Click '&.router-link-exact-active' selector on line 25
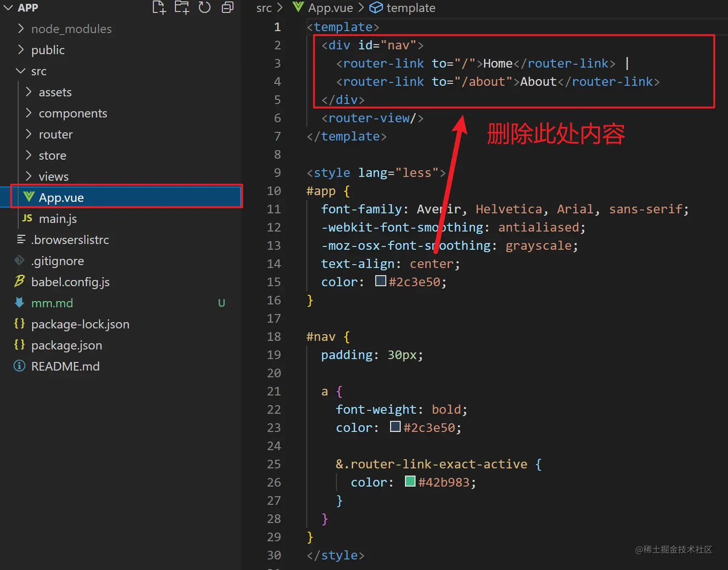Image resolution: width=728 pixels, height=570 pixels. point(432,464)
